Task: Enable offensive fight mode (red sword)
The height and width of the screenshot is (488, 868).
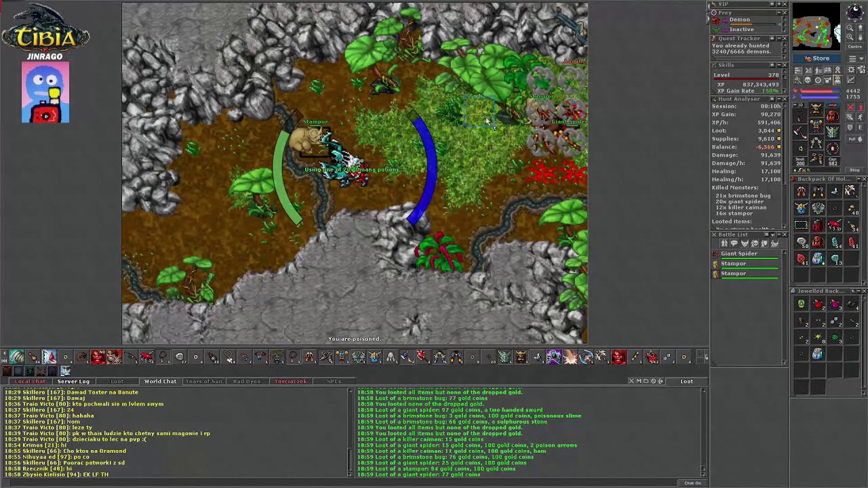Action: (850, 107)
